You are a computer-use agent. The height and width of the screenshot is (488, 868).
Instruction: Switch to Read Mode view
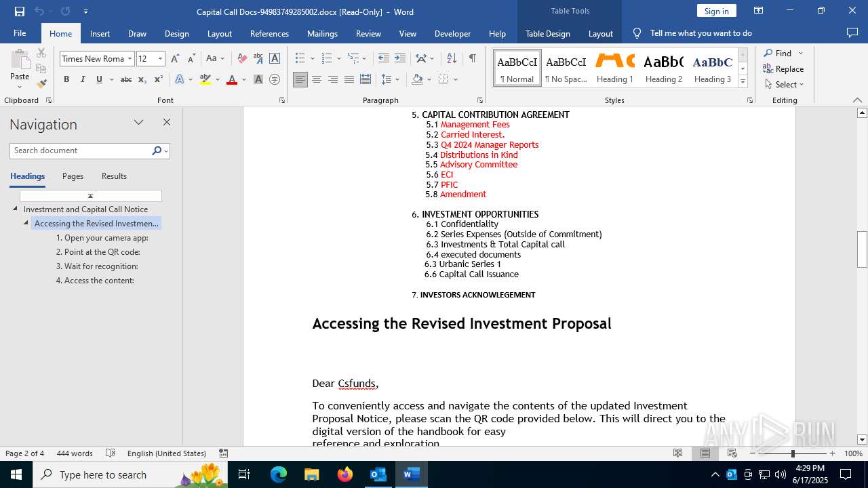(677, 453)
